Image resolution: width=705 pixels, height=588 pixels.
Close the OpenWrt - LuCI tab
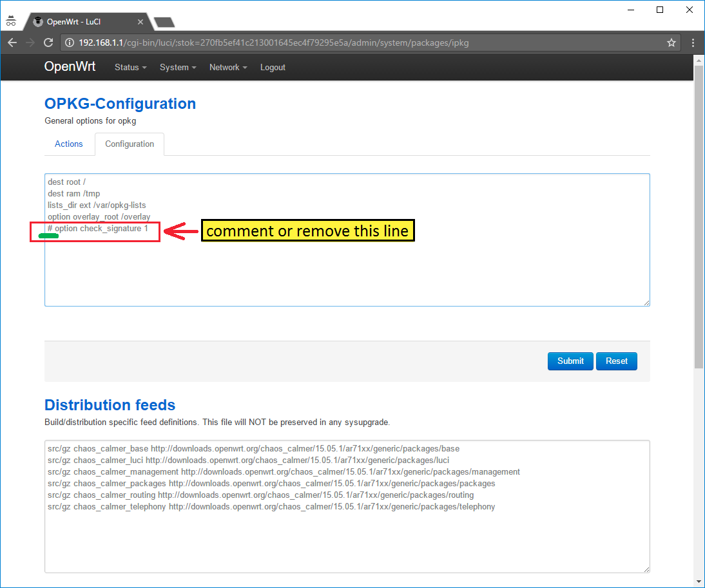(x=140, y=21)
